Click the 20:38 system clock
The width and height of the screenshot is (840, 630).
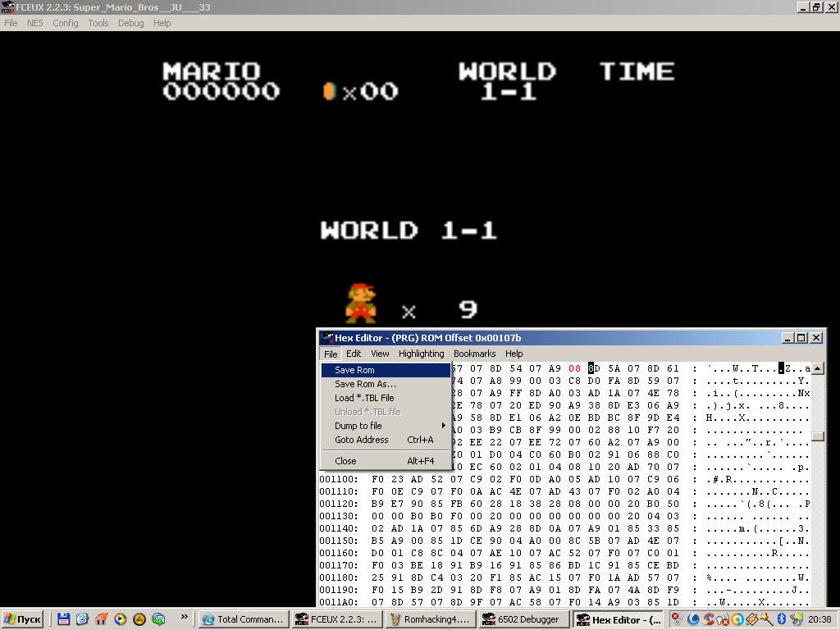click(x=819, y=619)
